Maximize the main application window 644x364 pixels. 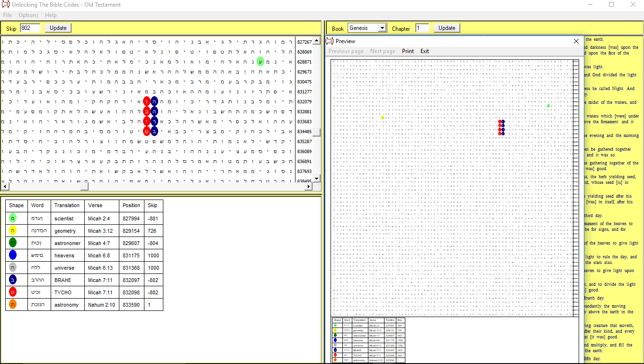[611, 5]
